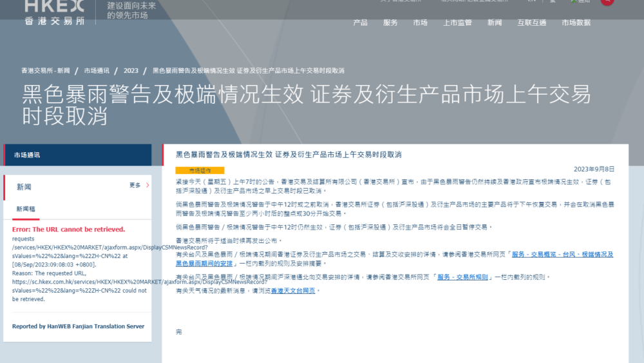The image size is (644, 363).
Task: Open the 市场数据 menu
Action: tap(576, 23)
